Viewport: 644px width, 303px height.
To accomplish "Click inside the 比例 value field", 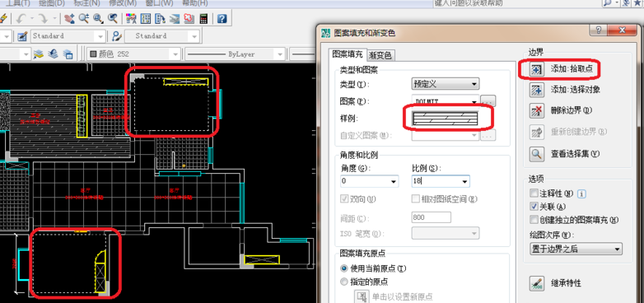I will pyautogui.click(x=436, y=181).
